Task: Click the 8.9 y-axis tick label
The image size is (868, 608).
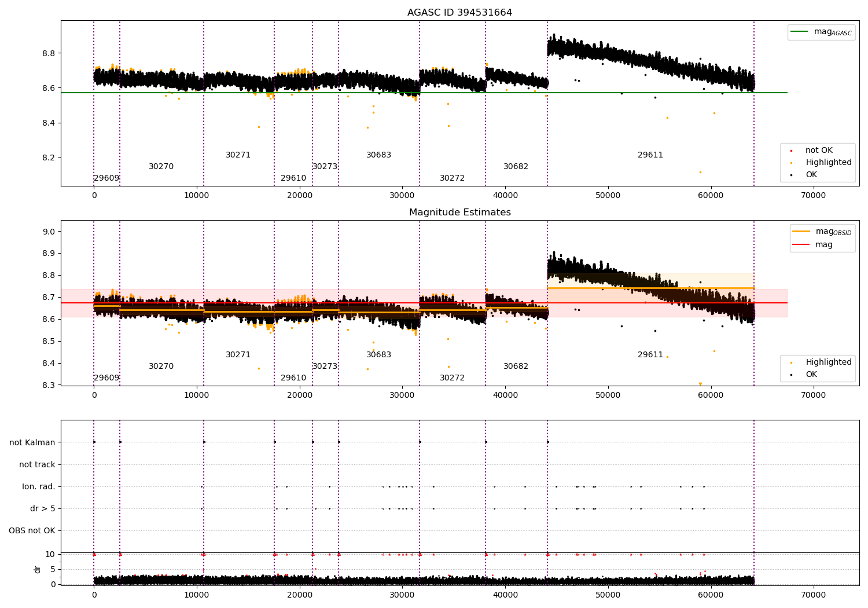Action: point(49,254)
